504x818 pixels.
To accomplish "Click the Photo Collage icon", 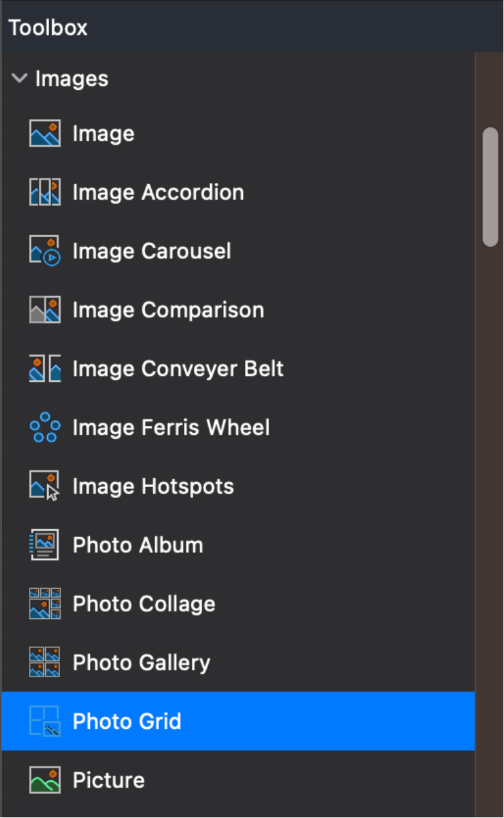I will pos(45,604).
